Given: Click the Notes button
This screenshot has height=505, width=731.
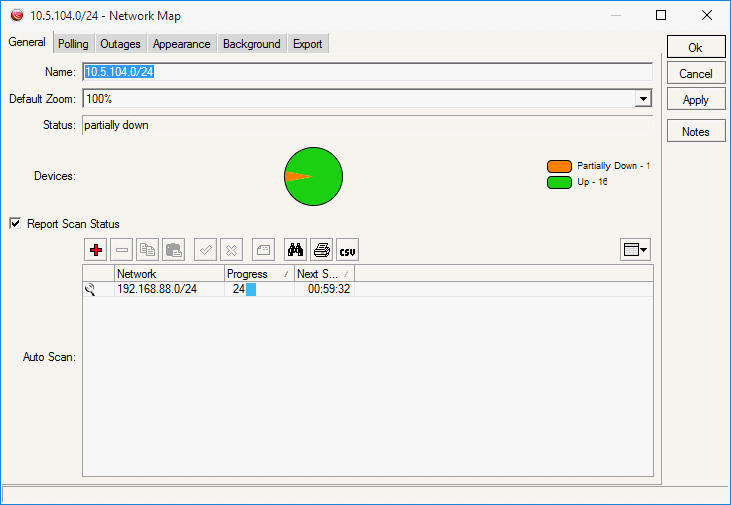Looking at the screenshot, I should [696, 132].
